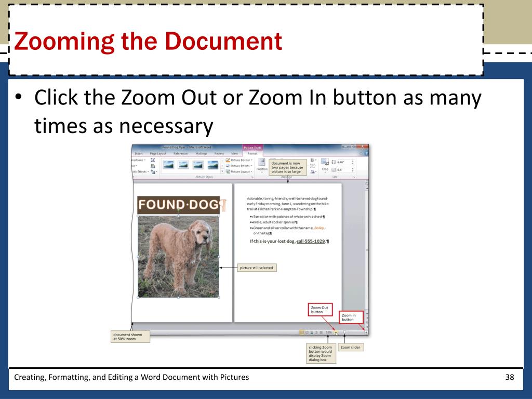
Task: Click the zoom slider handle
Action: [x=345, y=332]
